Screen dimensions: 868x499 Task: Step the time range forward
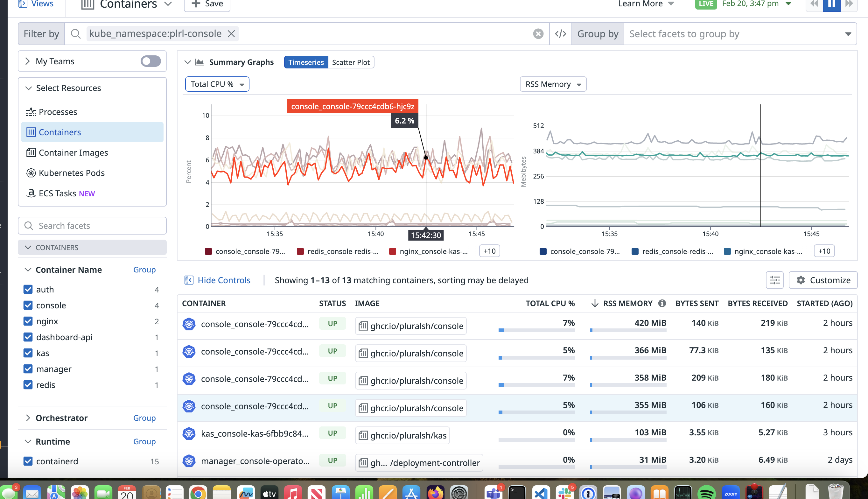click(849, 4)
